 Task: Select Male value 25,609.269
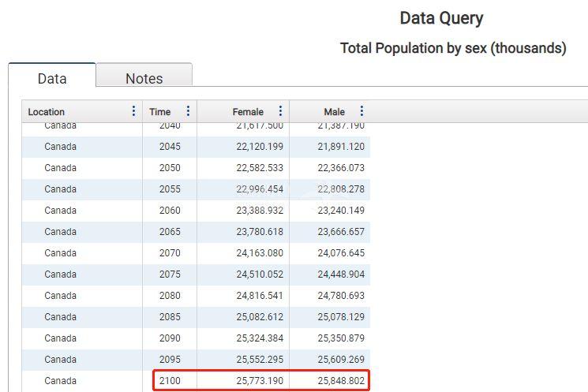pos(341,360)
